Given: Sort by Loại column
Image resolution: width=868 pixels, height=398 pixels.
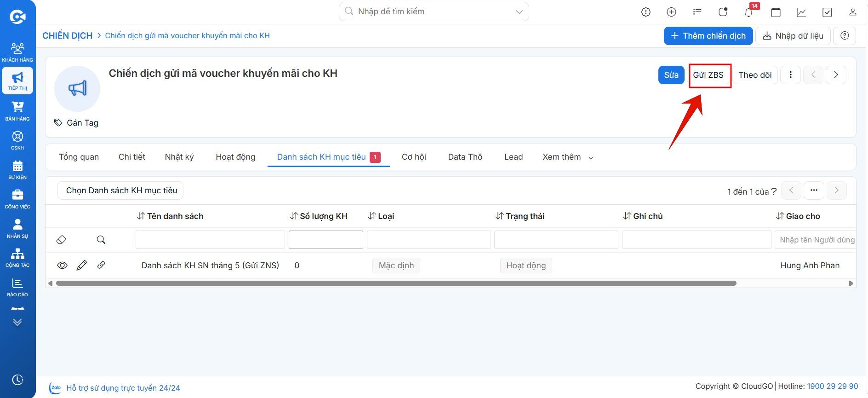Looking at the screenshot, I should (381, 216).
